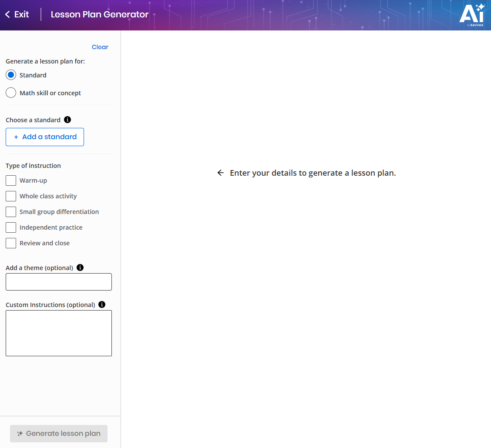Click the Ai by SAVVAS logo
The image size is (491, 448).
(472, 16)
